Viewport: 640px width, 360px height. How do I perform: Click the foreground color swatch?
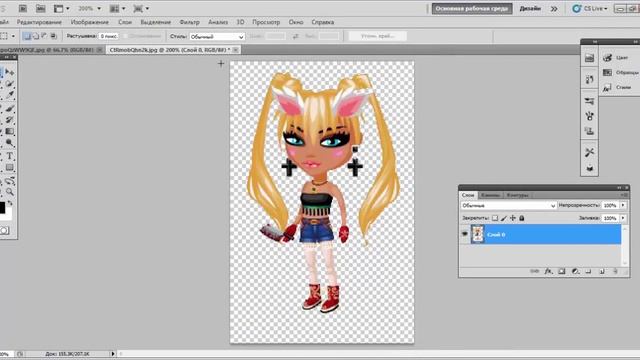(x=2, y=208)
